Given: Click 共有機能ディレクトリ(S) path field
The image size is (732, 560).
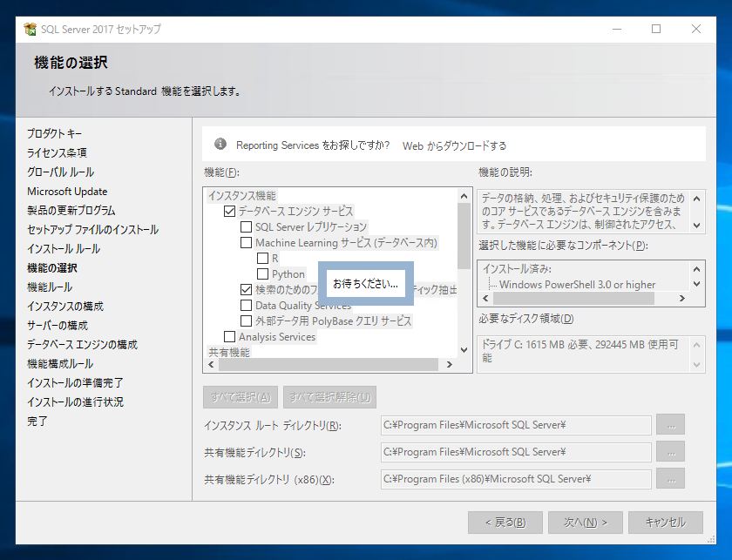Looking at the screenshot, I should [x=516, y=452].
